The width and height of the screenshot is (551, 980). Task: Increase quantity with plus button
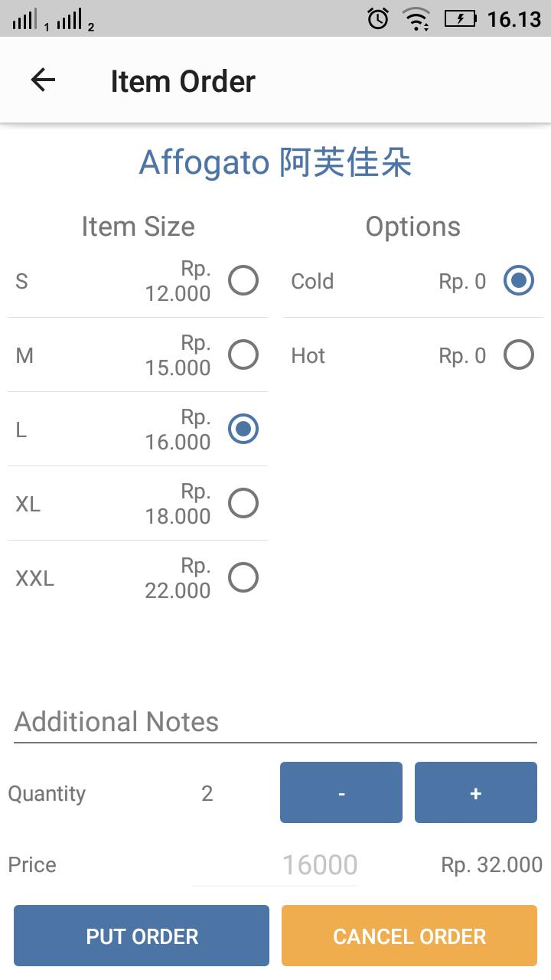point(476,792)
